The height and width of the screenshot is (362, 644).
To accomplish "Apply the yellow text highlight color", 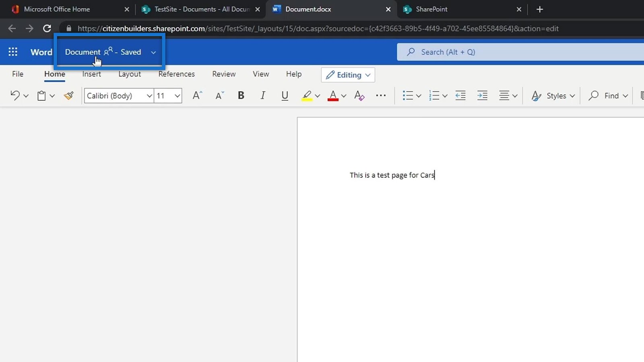I will [307, 95].
